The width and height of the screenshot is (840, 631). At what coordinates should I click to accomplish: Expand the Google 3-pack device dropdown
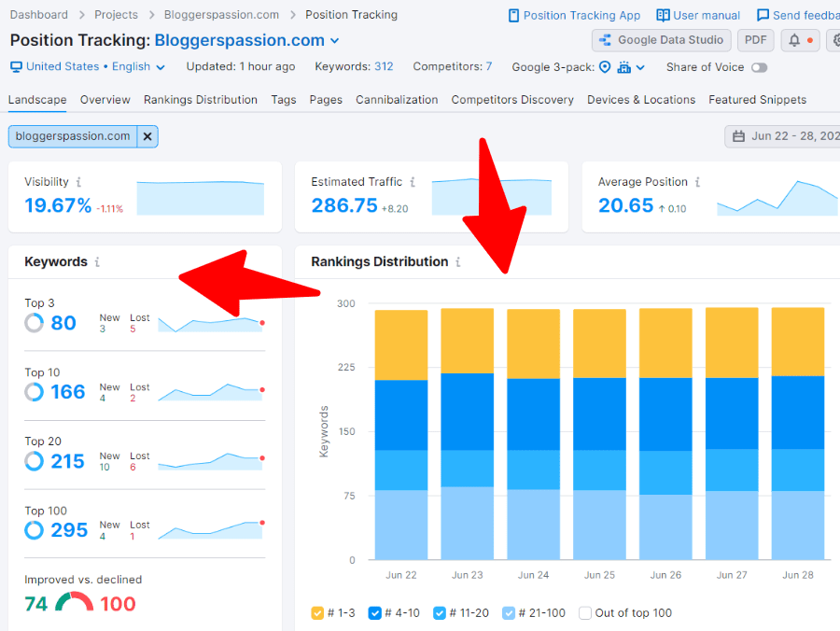coord(638,67)
